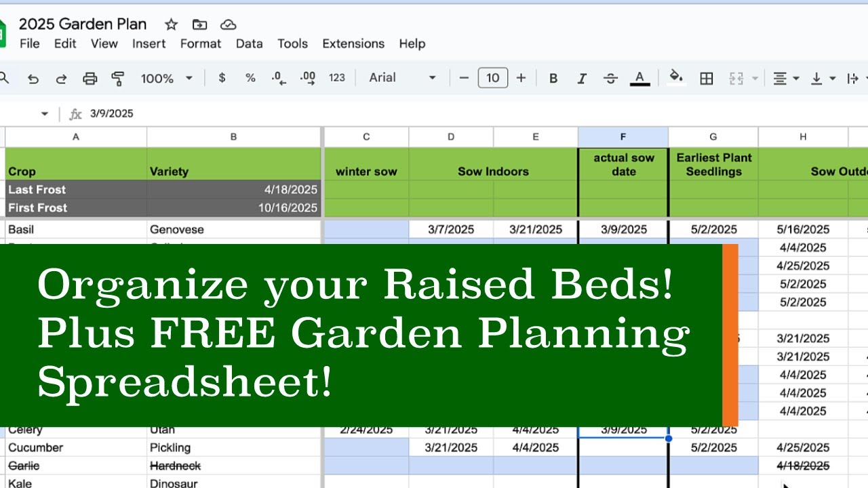Decrease font size with minus
868x488 pixels.
[x=464, y=79]
